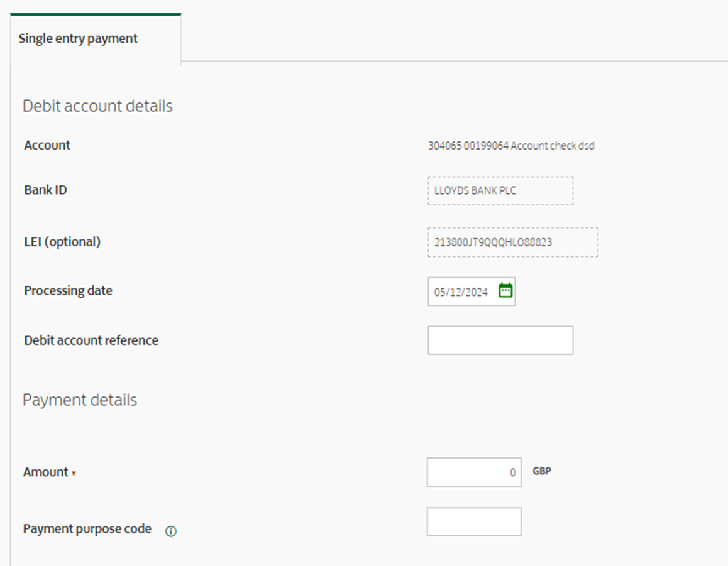This screenshot has width=728, height=566.
Task: Select the Bank ID label
Action: (x=45, y=190)
